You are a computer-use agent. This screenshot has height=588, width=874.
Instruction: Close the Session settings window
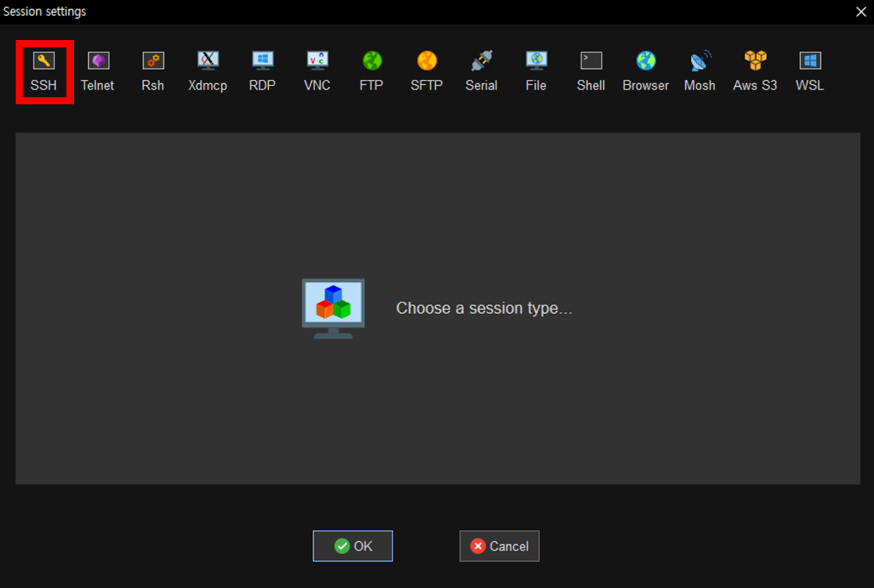pyautogui.click(x=861, y=12)
